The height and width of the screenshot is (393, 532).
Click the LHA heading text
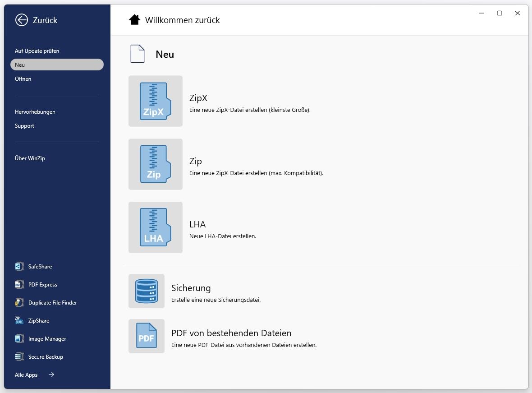(x=197, y=224)
